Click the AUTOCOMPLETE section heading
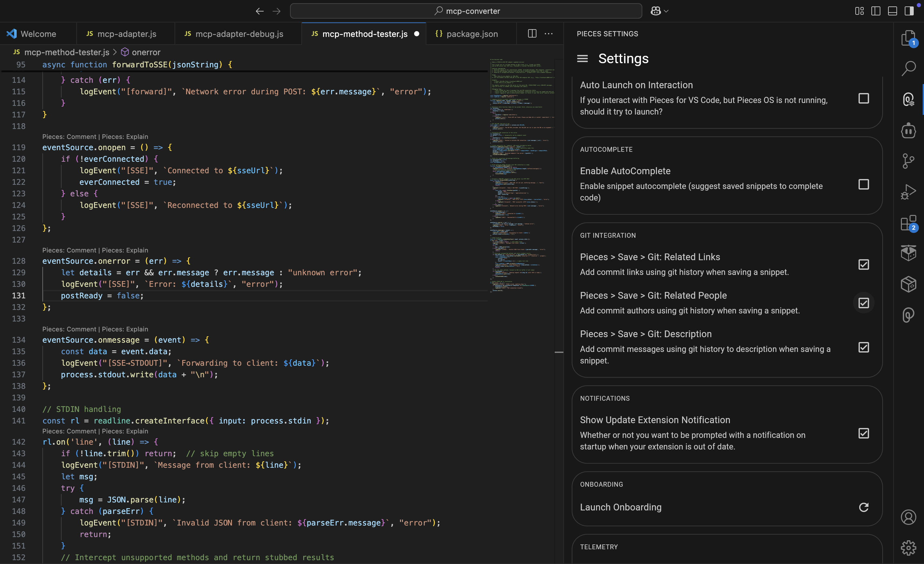This screenshot has height=564, width=924. tap(606, 150)
